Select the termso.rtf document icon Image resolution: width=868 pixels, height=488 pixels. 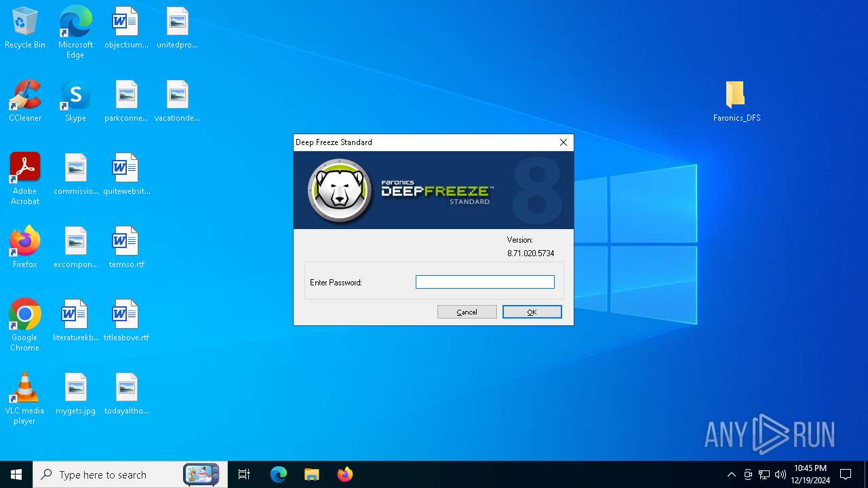click(x=126, y=248)
